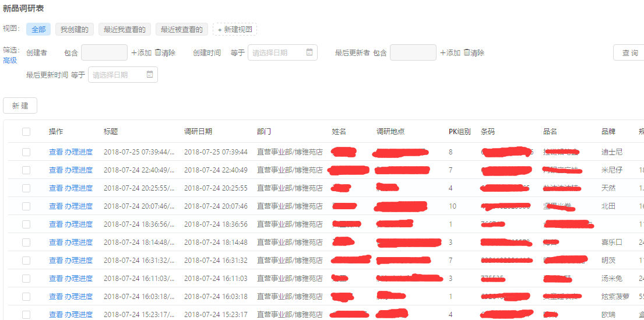Click the 条码 column header

488,132
